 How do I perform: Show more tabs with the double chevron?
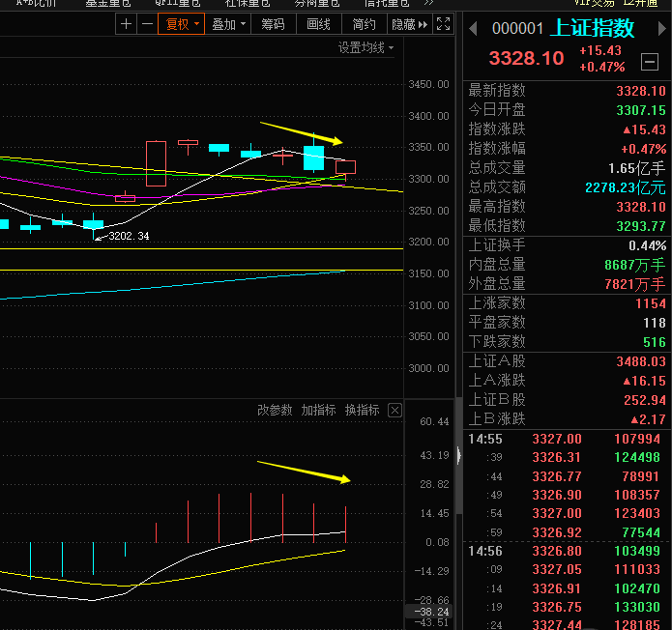(429, 4)
